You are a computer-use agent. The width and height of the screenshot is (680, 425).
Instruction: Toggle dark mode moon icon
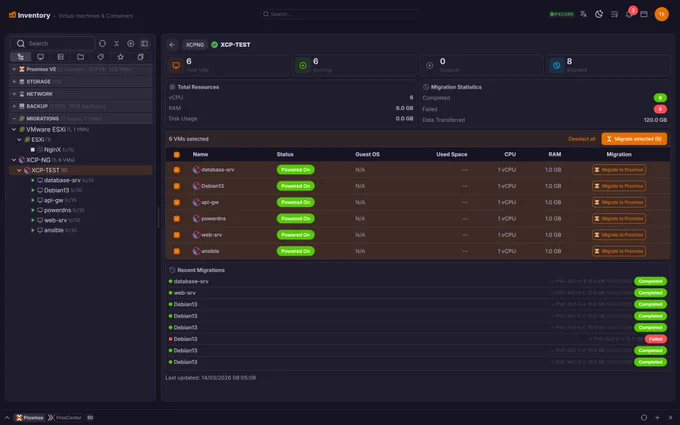tap(599, 14)
